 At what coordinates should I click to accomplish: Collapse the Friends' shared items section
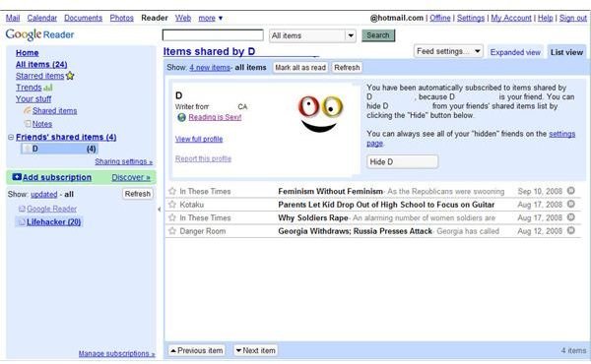[x=11, y=137]
